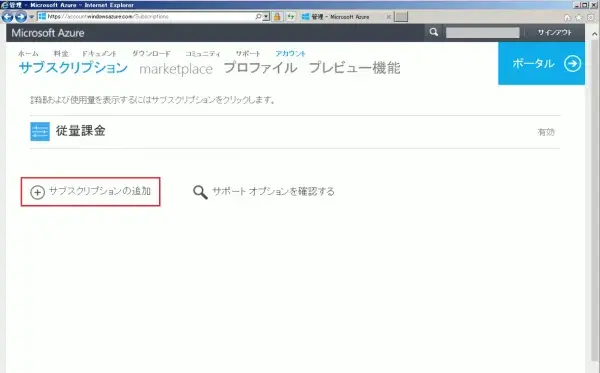Click the browser Back arrow button
This screenshot has width=600, height=373.
pos(7,17)
